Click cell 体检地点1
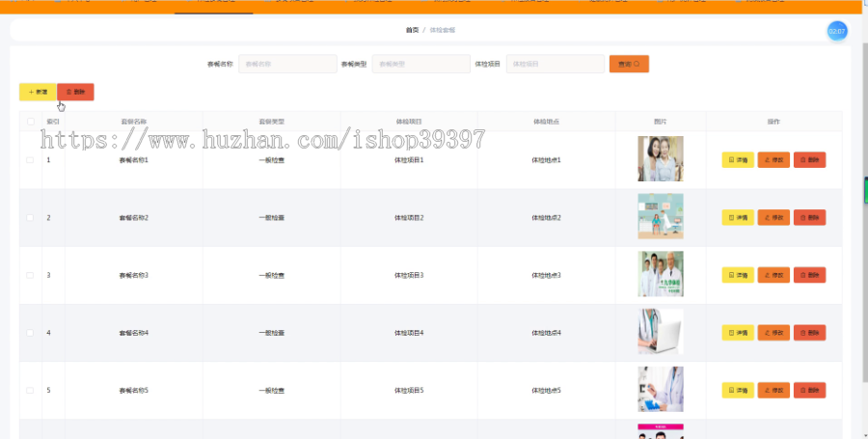The width and height of the screenshot is (868, 439). click(x=547, y=160)
